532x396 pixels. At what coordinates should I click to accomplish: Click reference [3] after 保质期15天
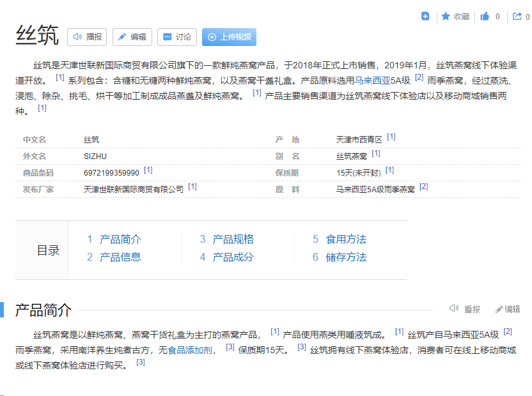coord(302,347)
